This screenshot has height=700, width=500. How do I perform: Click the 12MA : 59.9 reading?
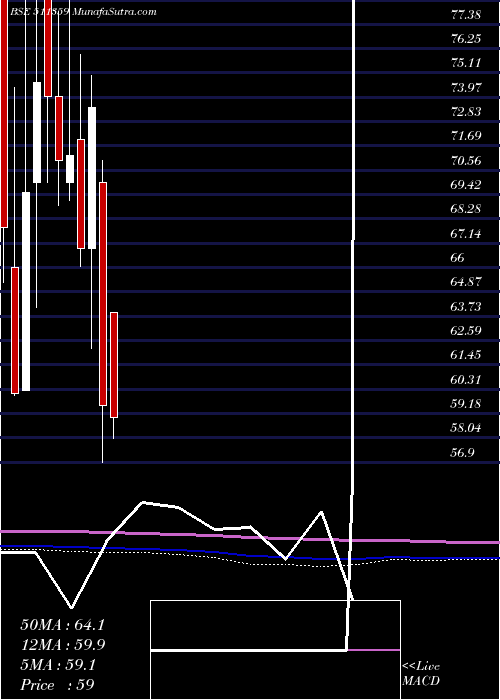(62, 645)
